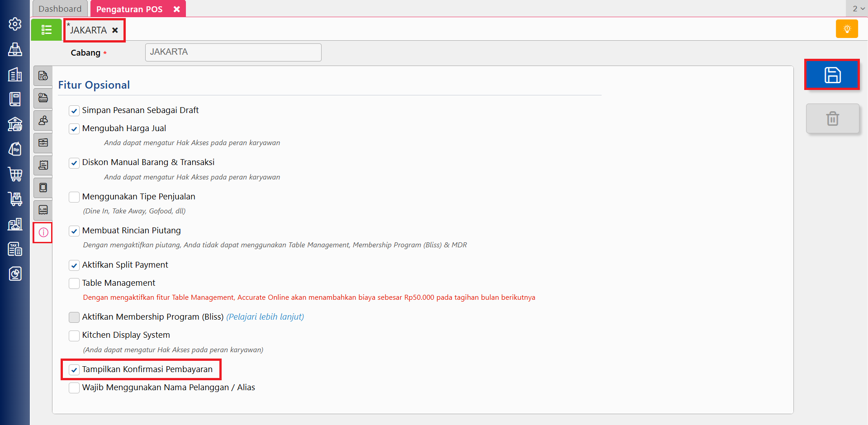Open the orange lightbulb tips icon
This screenshot has height=425, width=868.
847,29
